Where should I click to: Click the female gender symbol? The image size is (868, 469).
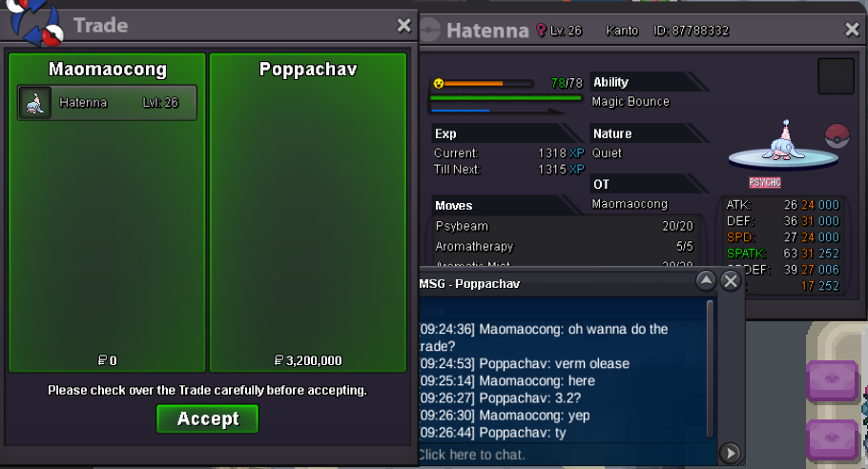[542, 31]
